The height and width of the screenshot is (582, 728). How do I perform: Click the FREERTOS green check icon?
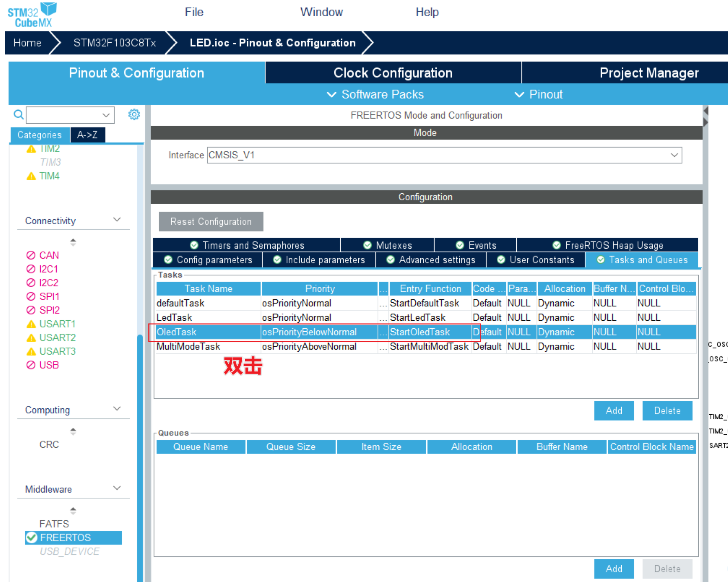32,538
